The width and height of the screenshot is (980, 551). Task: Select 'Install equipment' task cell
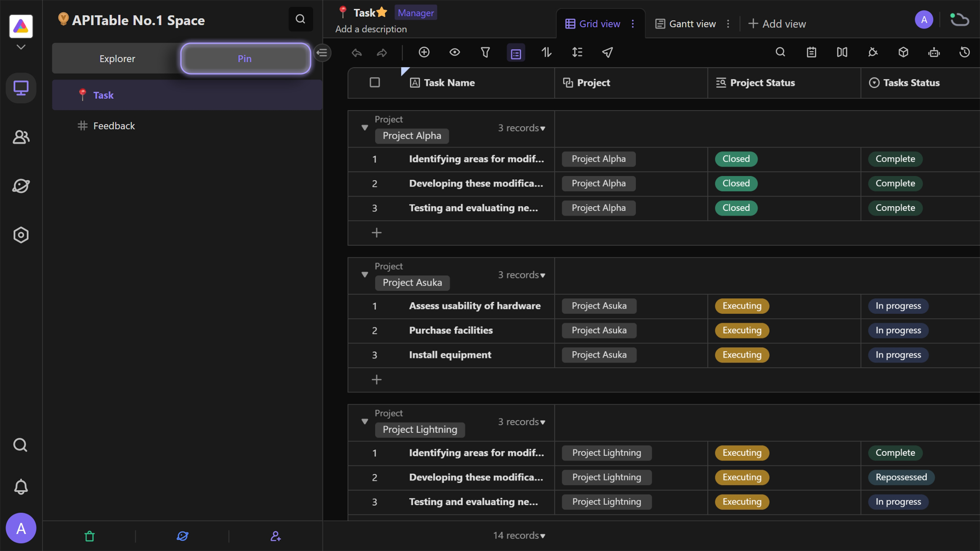click(x=478, y=355)
